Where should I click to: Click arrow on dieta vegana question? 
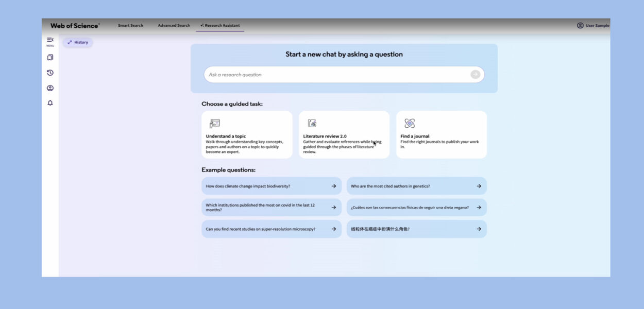(479, 208)
